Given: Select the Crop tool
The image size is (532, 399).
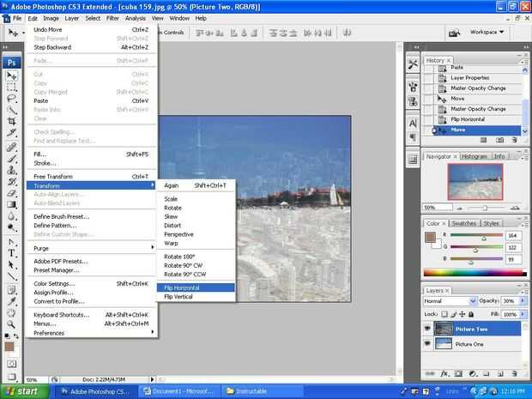Looking at the screenshot, I should [11, 121].
